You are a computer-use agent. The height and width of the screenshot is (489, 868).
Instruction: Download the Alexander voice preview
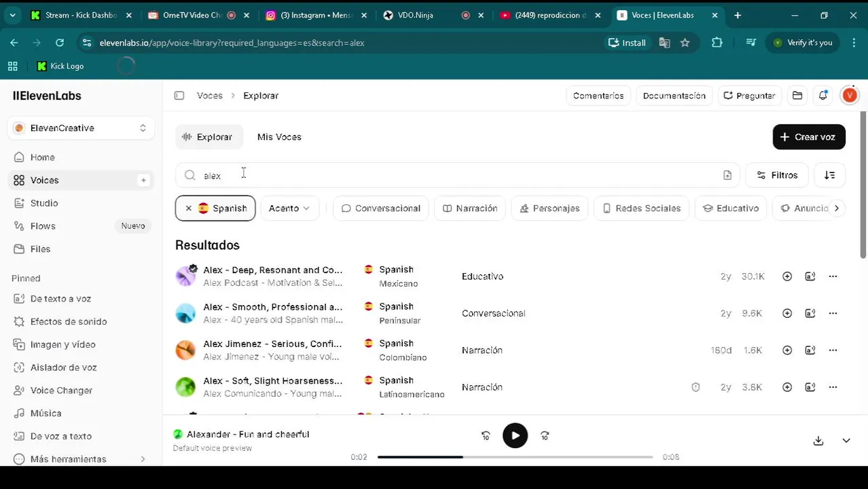tap(818, 441)
